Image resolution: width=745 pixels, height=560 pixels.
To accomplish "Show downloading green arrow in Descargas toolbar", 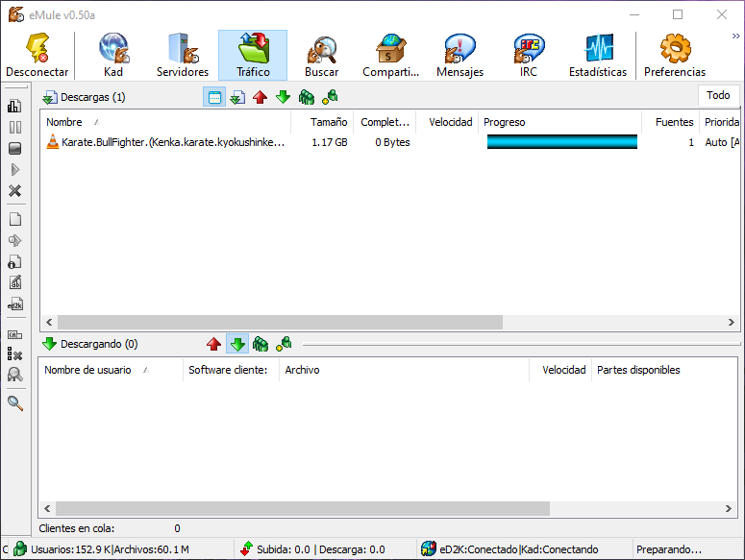I will click(284, 97).
